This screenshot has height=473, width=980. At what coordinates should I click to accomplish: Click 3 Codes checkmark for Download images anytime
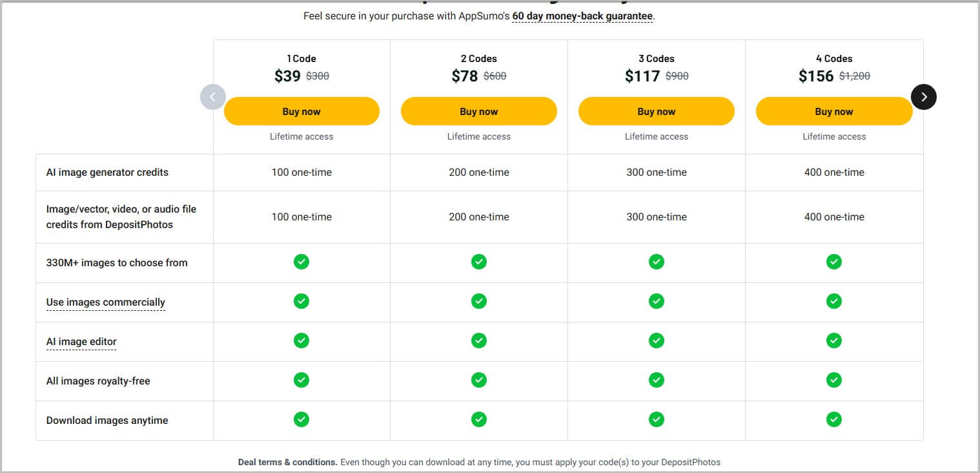coord(656,419)
